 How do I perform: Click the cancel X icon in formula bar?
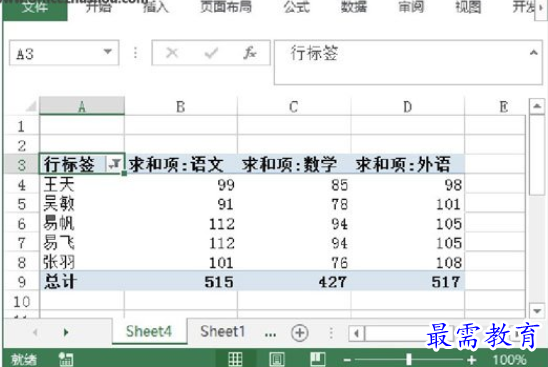(172, 53)
